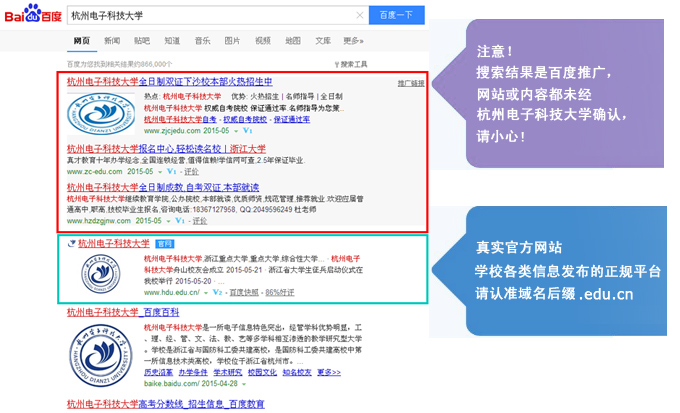Open the 音乐 tab
Viewport: 680px width, 413px height.
203,41
